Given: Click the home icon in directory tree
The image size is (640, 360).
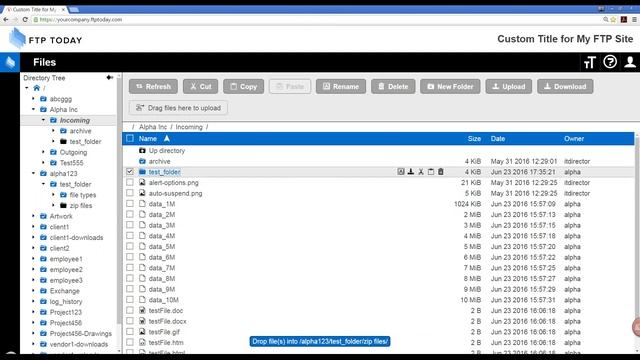Looking at the screenshot, I should [36, 88].
